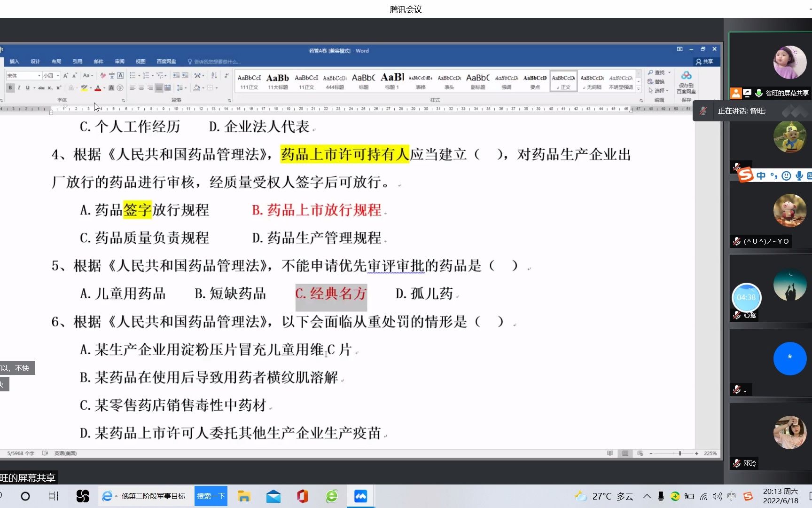
Task: Open Mail app from taskbar
Action: (273, 496)
